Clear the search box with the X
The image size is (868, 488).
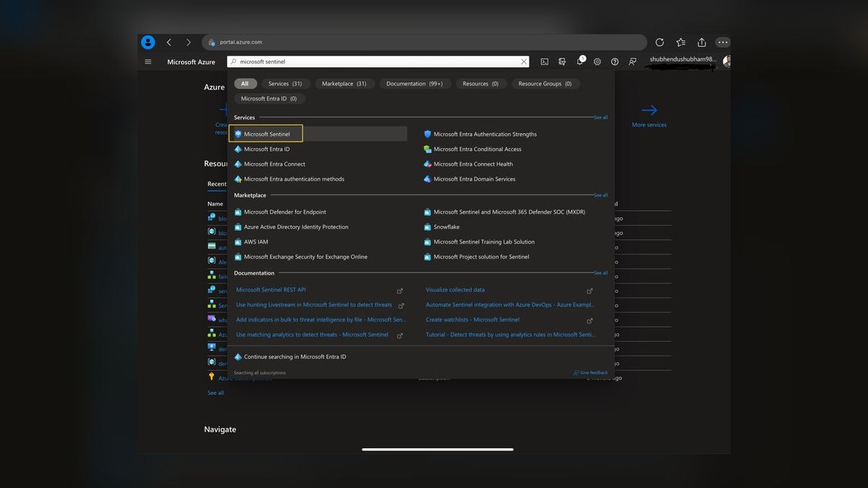[524, 62]
